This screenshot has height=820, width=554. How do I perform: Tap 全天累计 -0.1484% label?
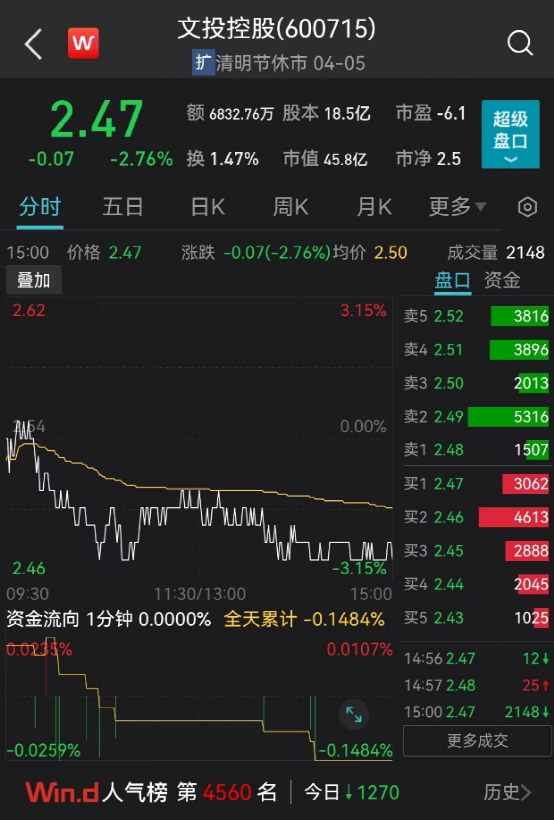click(304, 620)
